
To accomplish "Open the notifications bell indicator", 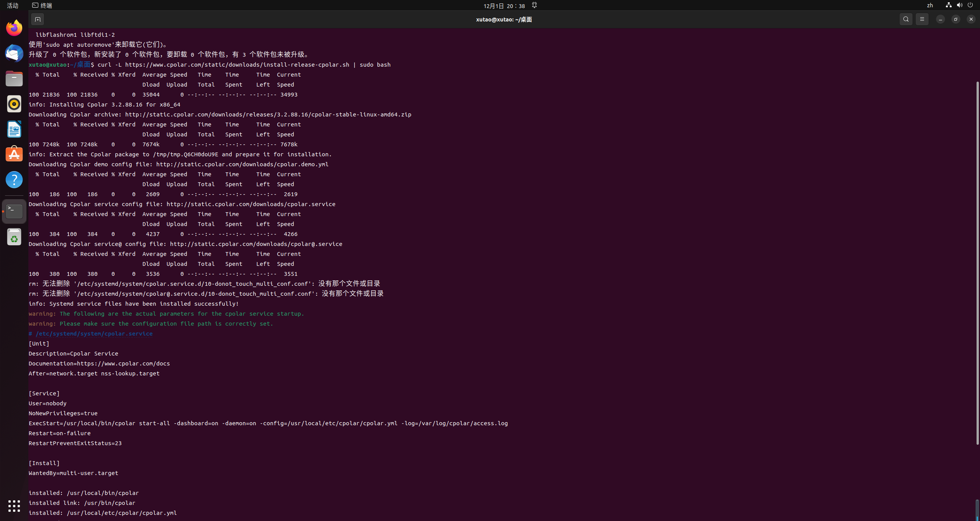I will pyautogui.click(x=534, y=5).
